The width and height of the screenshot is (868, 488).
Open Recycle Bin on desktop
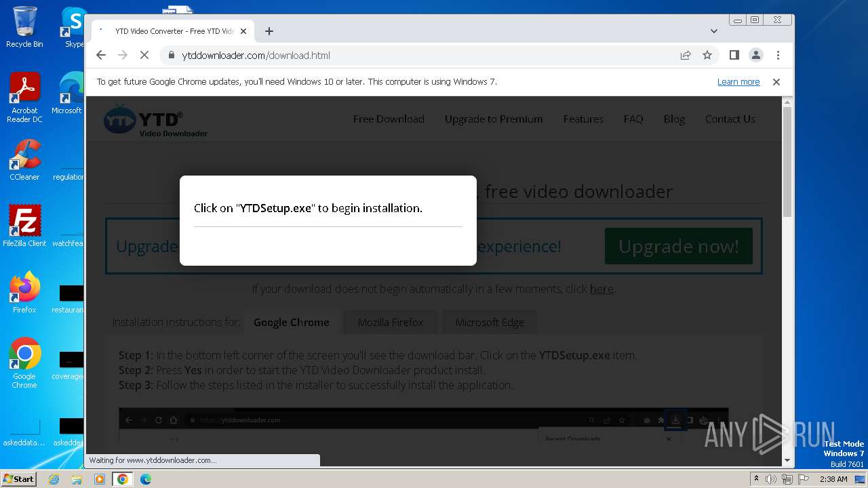tap(24, 27)
